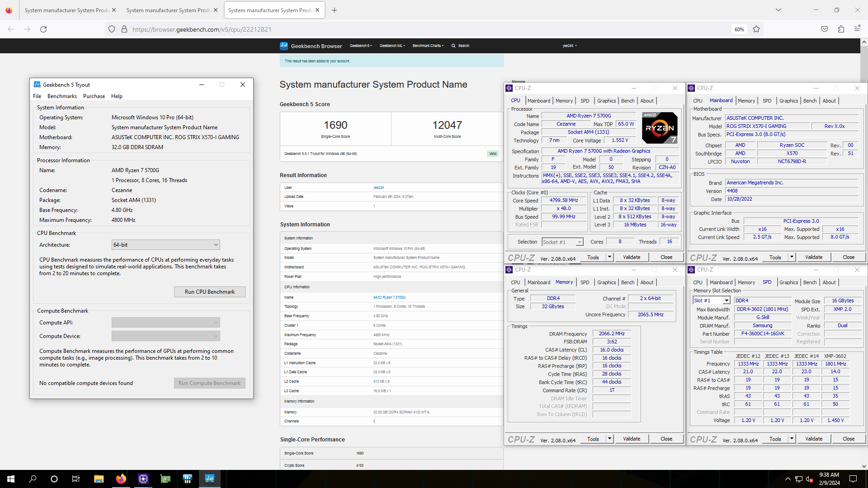The width and height of the screenshot is (868, 488).
Task: Close the active third Firefox tab
Action: click(317, 10)
